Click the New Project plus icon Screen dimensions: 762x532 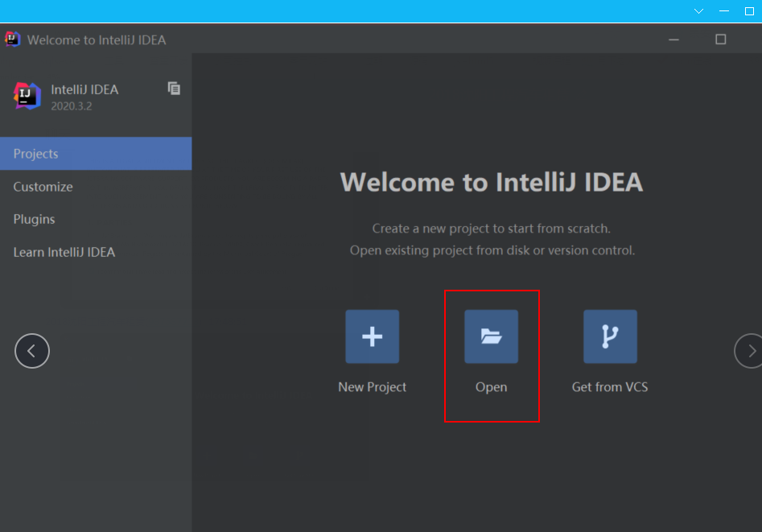373,336
